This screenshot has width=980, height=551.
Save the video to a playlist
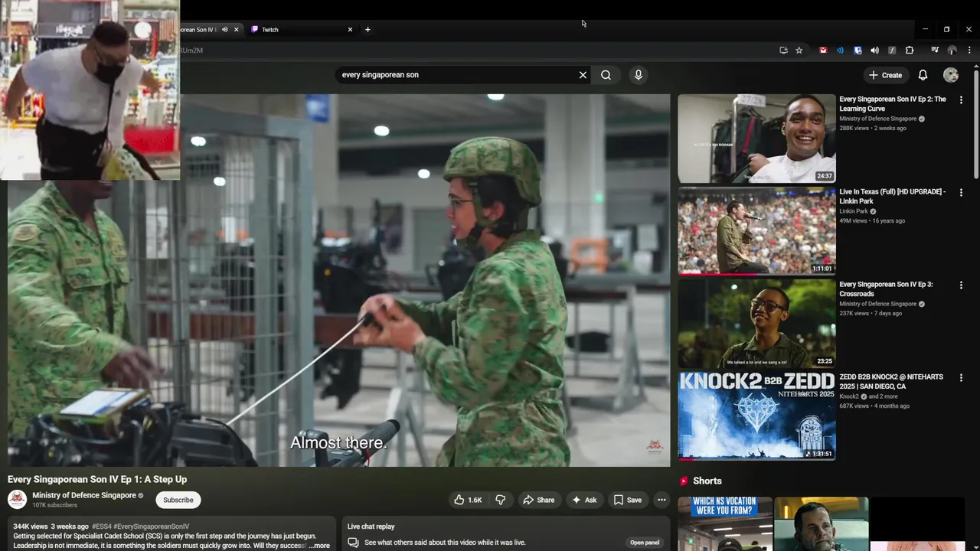point(627,500)
